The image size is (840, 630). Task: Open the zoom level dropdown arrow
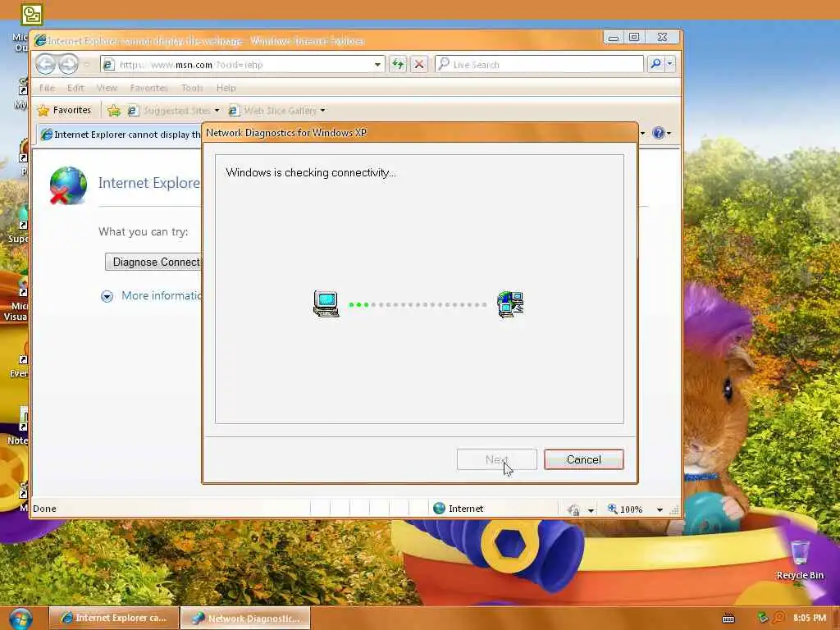[660, 510]
